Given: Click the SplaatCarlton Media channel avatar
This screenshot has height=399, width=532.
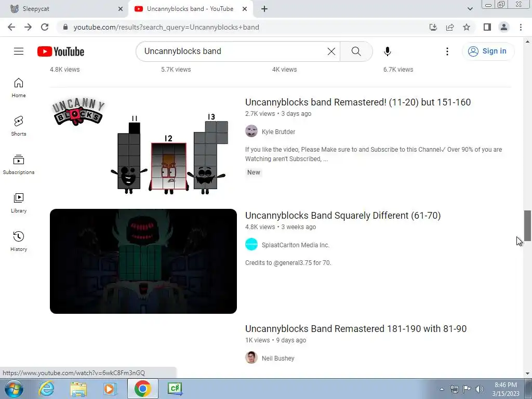Looking at the screenshot, I should 251,244.
